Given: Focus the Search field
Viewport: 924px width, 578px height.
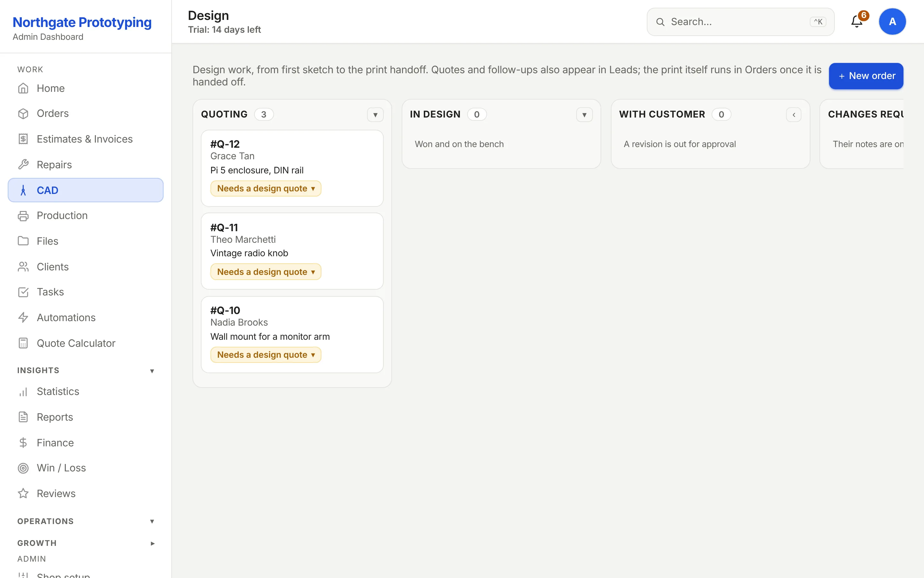Looking at the screenshot, I should tap(740, 22).
